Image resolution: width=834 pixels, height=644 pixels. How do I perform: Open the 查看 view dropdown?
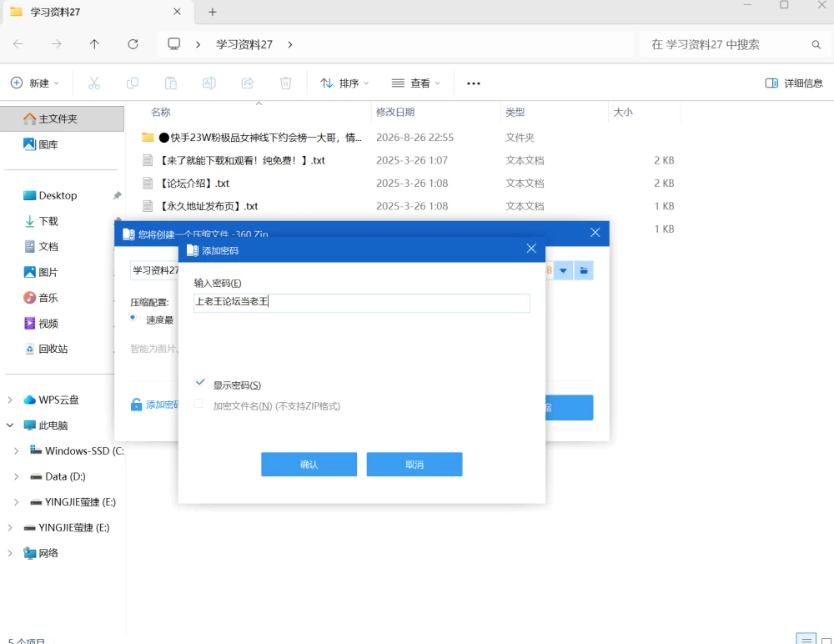(416, 83)
